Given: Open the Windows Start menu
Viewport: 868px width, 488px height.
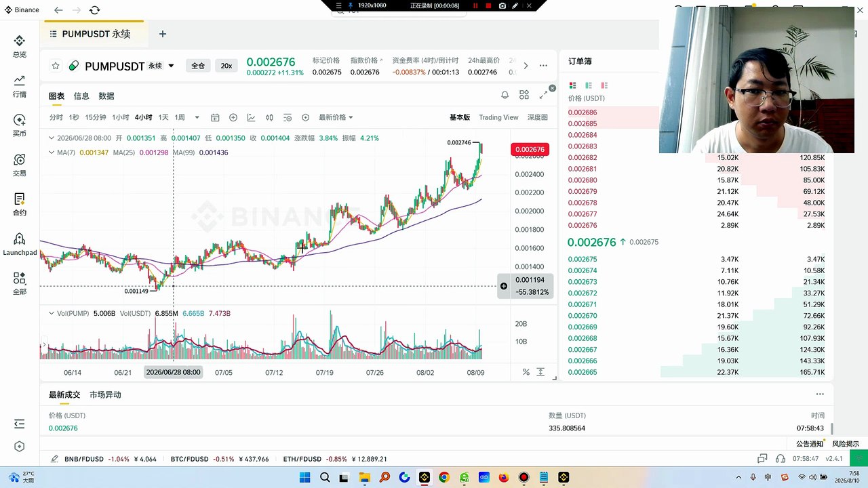Looking at the screenshot, I should [304, 477].
